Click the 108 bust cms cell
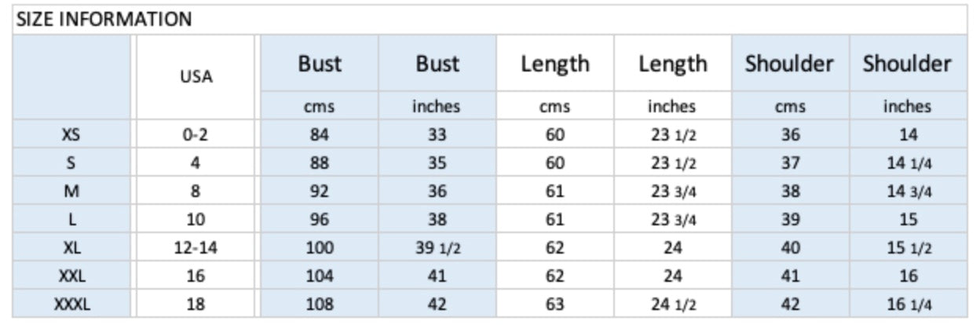Image resolution: width=980 pixels, height=325 pixels. [320, 305]
